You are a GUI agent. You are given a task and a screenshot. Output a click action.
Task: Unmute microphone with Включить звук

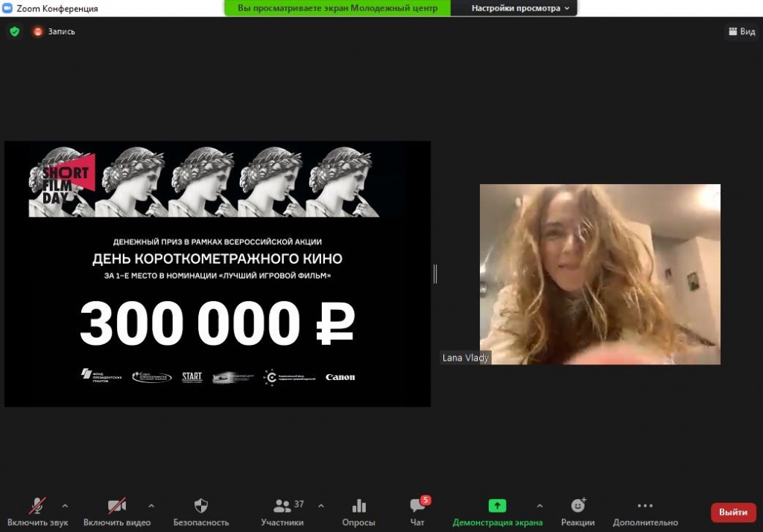click(x=37, y=507)
